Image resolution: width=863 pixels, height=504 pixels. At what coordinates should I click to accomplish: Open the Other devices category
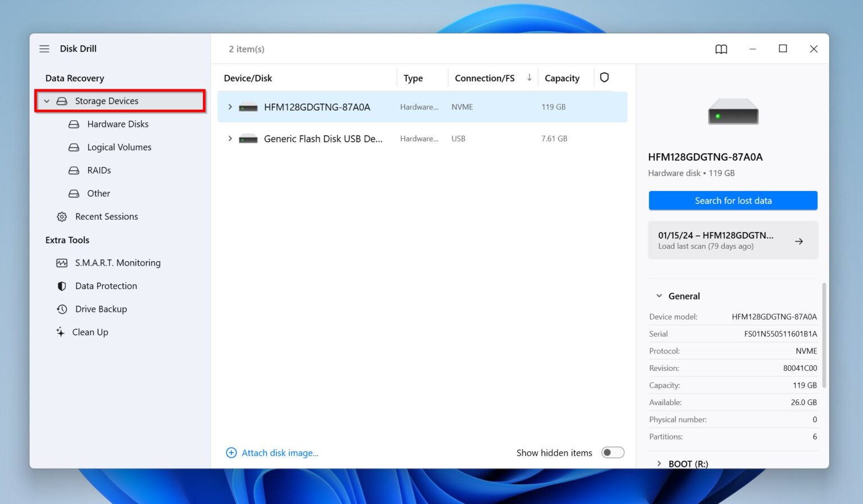click(x=98, y=193)
